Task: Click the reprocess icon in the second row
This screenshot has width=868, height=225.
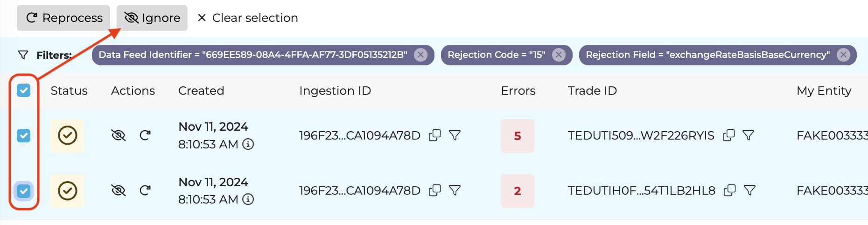Action: point(145,190)
